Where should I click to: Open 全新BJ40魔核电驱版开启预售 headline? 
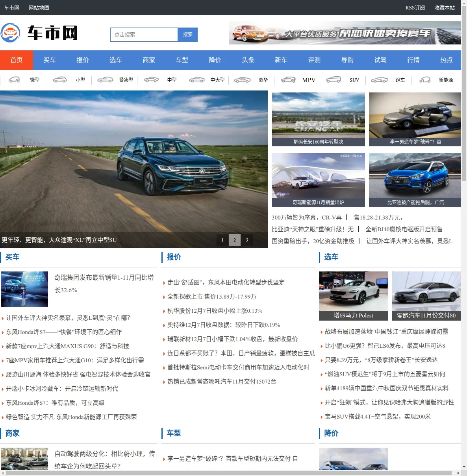[x=404, y=229]
